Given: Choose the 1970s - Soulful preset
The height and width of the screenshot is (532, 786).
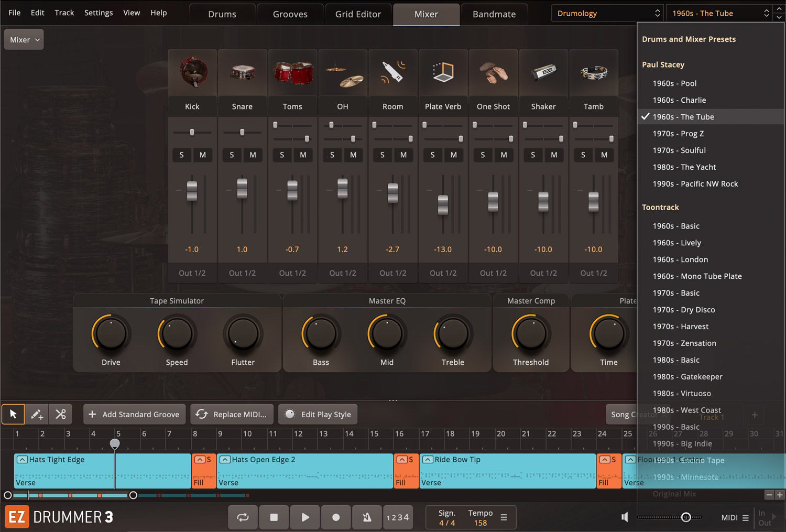Looking at the screenshot, I should click(x=679, y=150).
